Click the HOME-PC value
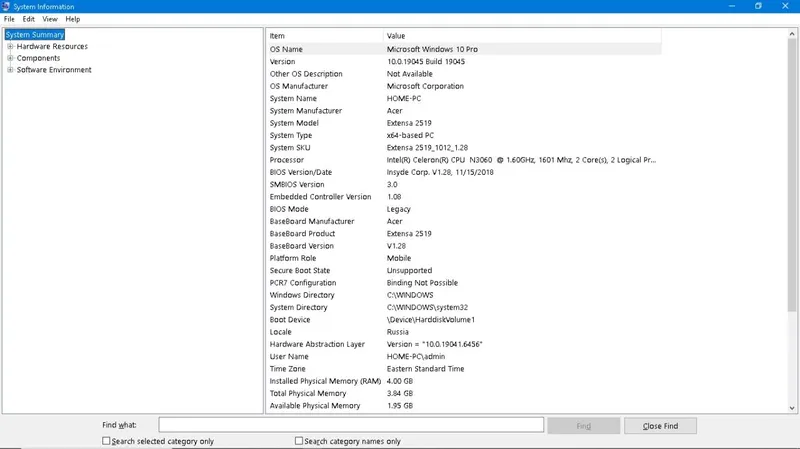Viewport: 800px width, 449px height. (404, 98)
